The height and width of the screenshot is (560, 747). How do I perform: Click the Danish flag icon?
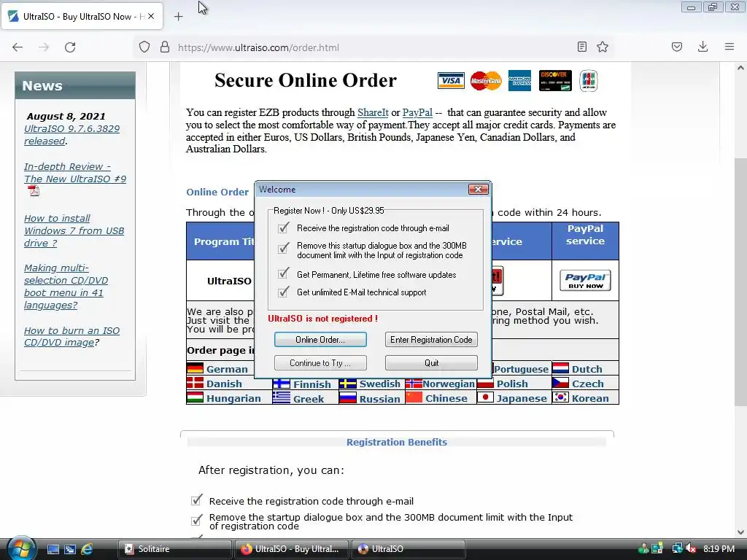pyautogui.click(x=195, y=384)
